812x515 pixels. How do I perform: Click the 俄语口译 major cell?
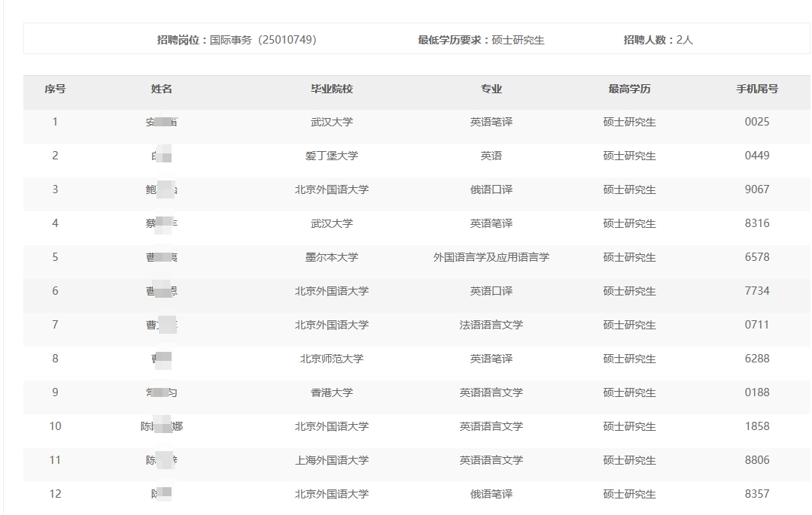[491, 189]
